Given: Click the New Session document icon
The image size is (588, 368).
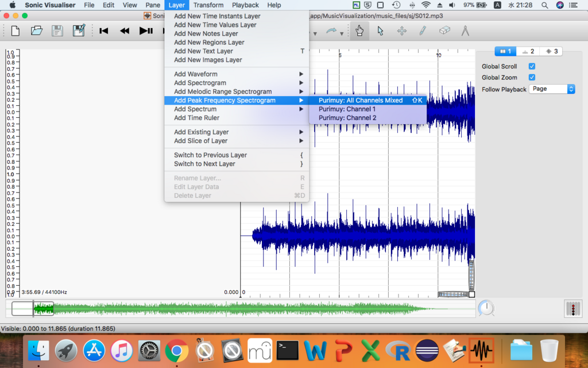Looking at the screenshot, I should point(16,31).
